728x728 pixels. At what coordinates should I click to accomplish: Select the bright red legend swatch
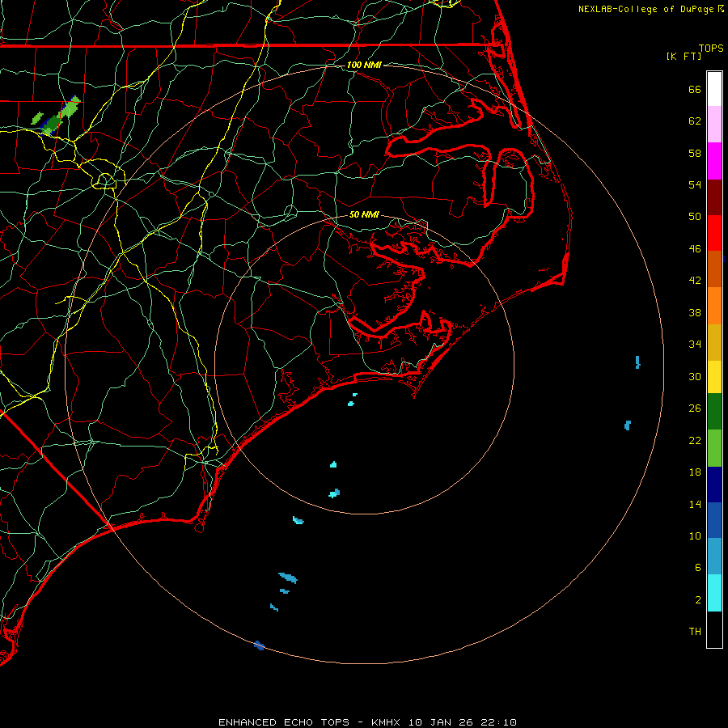[x=714, y=233]
